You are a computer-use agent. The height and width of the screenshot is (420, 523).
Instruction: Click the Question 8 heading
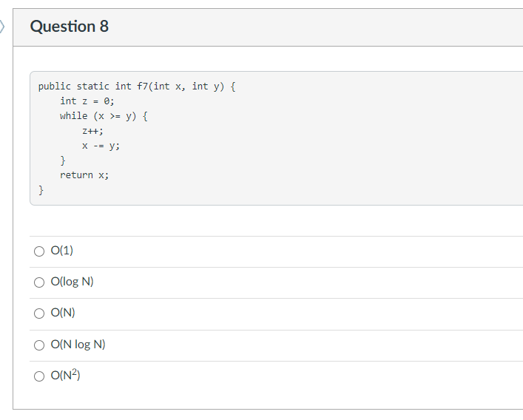(70, 27)
